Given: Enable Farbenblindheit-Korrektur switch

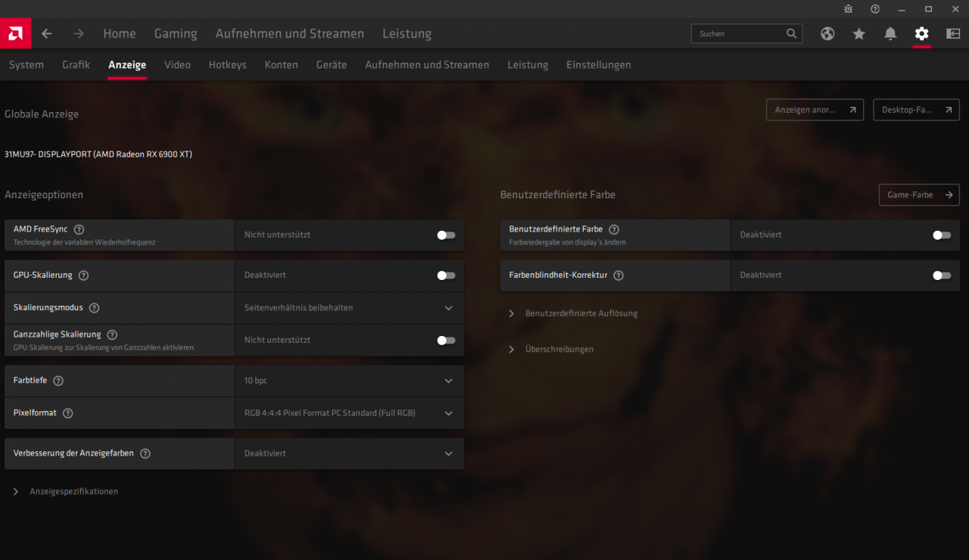Looking at the screenshot, I should coord(942,275).
